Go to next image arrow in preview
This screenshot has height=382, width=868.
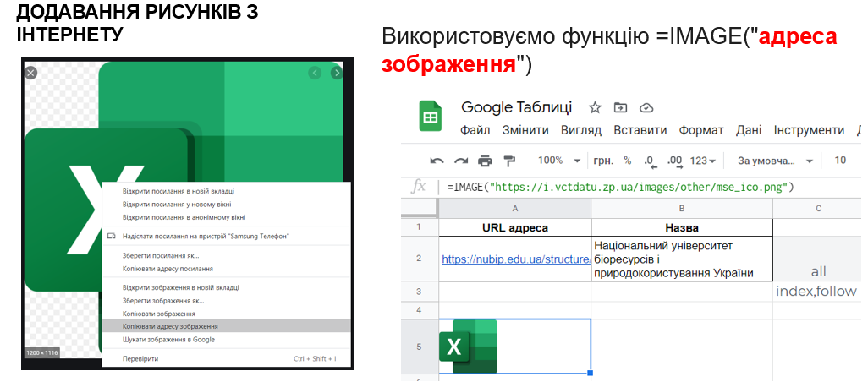tap(337, 73)
